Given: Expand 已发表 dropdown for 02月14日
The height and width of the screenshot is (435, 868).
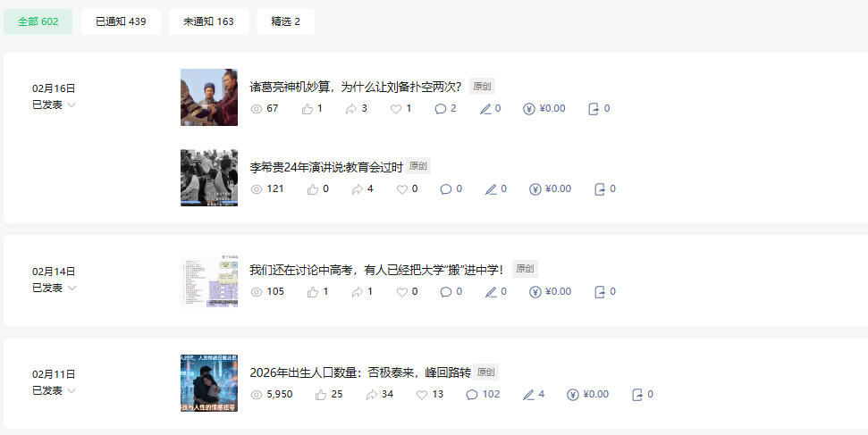Looking at the screenshot, I should point(55,289).
